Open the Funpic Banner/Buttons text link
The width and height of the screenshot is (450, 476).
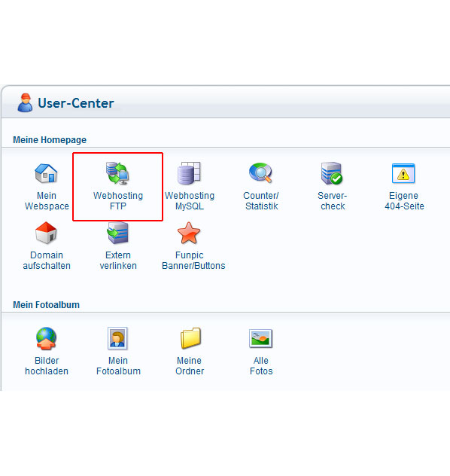pyautogui.click(x=193, y=261)
